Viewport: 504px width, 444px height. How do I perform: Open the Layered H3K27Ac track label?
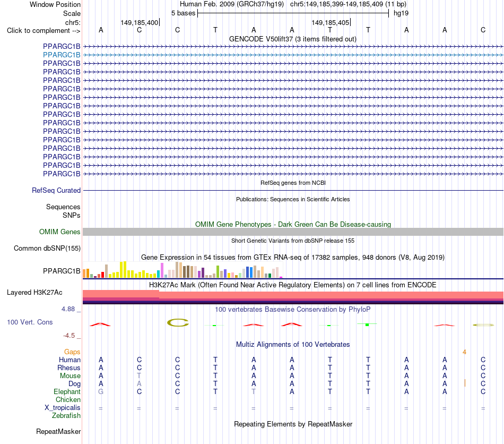pyautogui.click(x=34, y=293)
